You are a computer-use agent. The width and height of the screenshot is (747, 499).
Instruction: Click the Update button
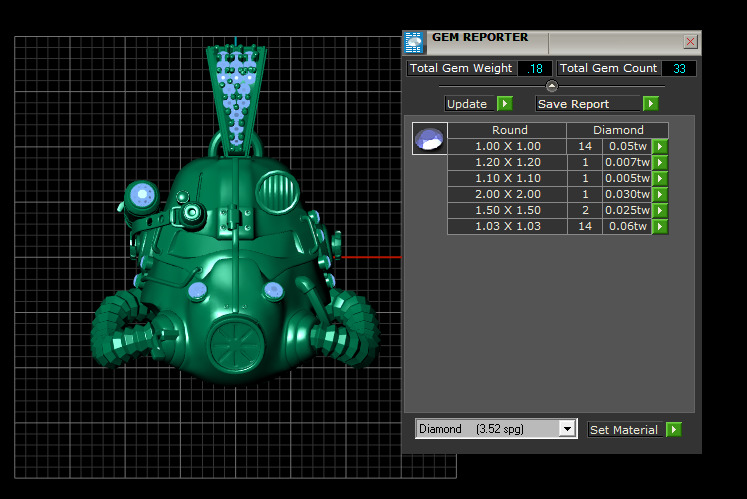470,104
